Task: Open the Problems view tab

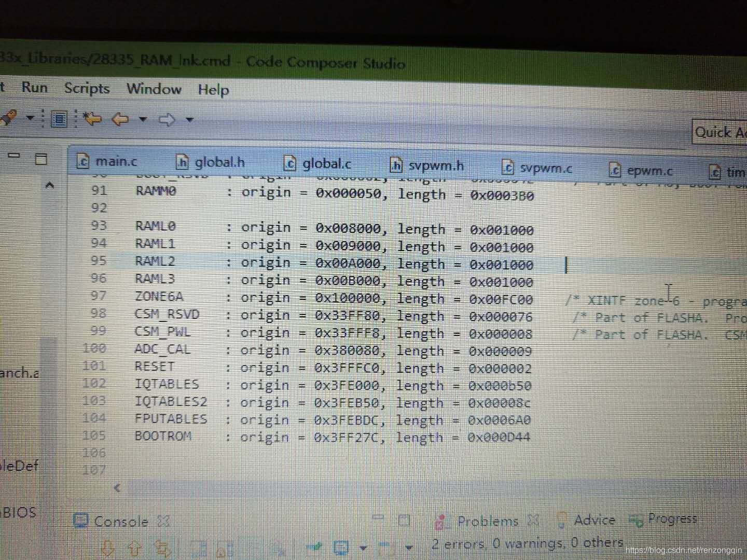Action: pos(488,521)
